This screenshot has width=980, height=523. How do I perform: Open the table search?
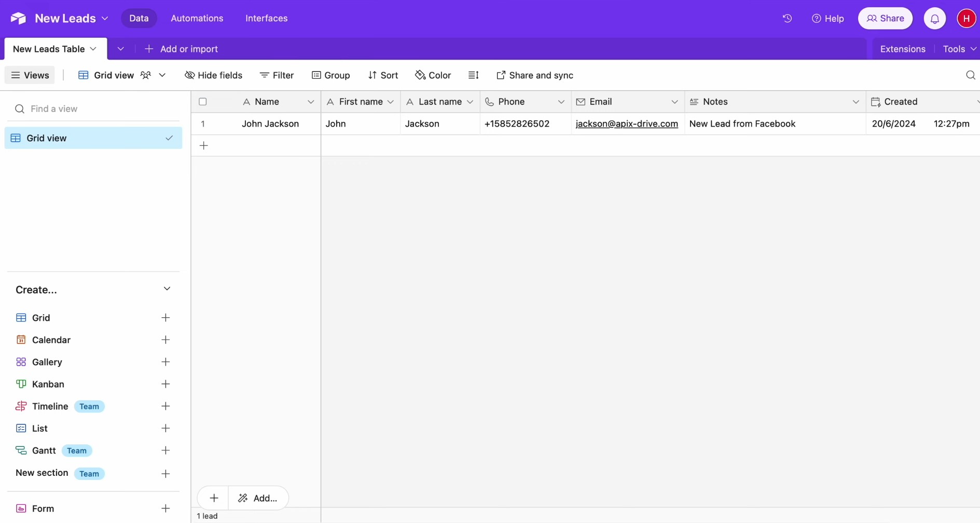pyautogui.click(x=971, y=75)
